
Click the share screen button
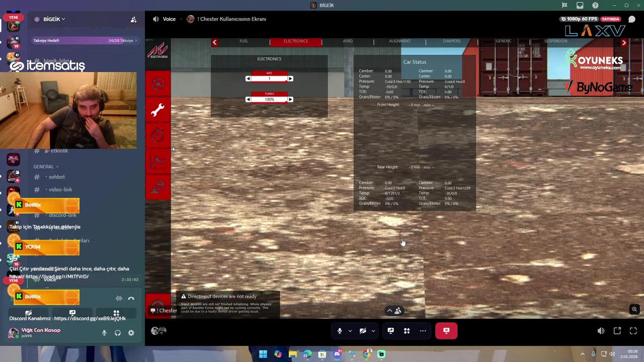[390, 331]
